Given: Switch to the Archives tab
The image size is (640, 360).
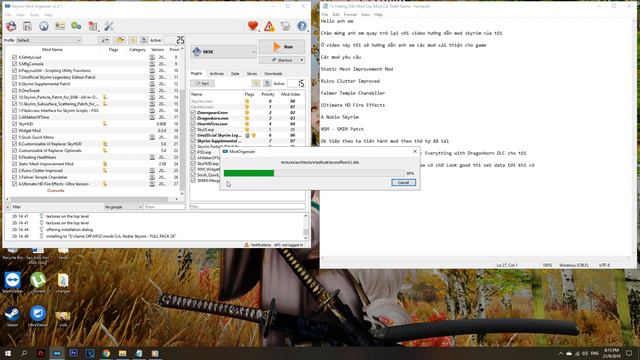Looking at the screenshot, I should click(216, 73).
